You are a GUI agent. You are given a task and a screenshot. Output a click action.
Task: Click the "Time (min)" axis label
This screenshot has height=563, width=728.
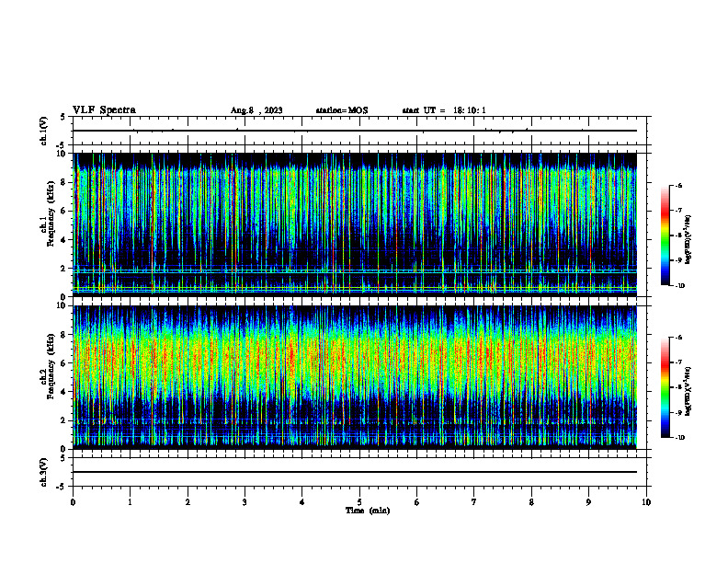click(368, 511)
